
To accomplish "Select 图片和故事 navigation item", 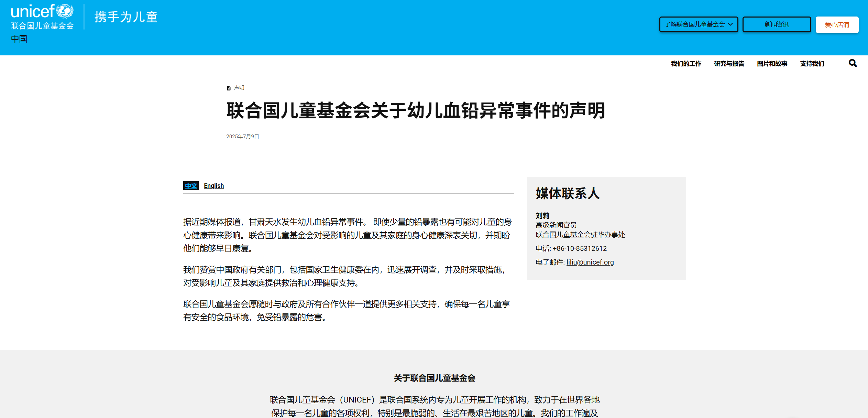I will pos(772,64).
